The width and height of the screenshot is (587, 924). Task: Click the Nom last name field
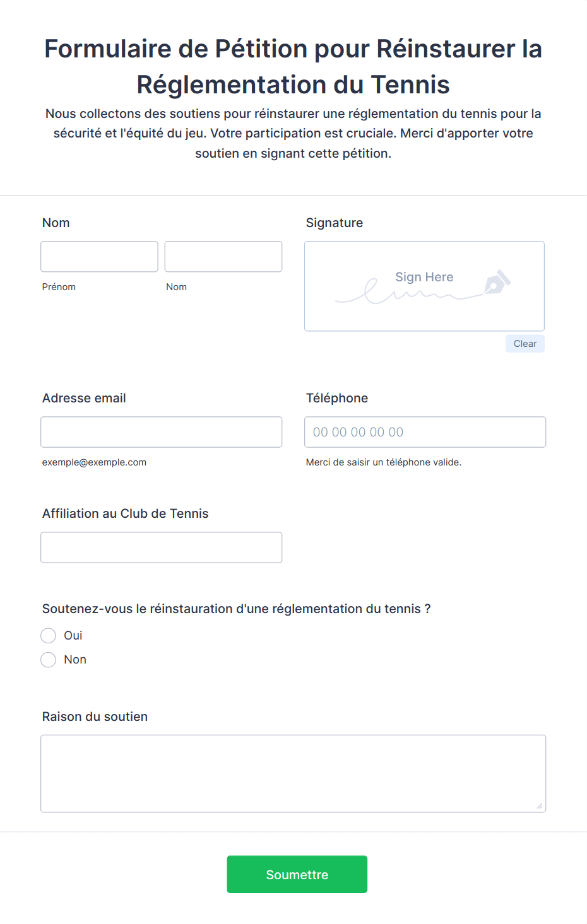tap(223, 257)
